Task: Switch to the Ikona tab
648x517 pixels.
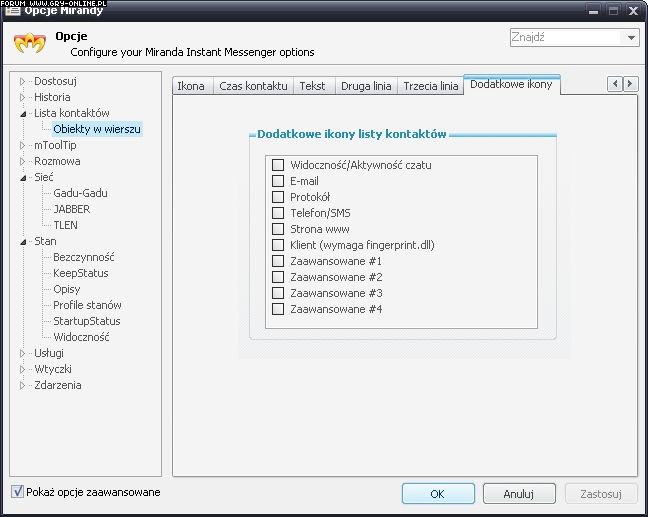Action: 191,86
